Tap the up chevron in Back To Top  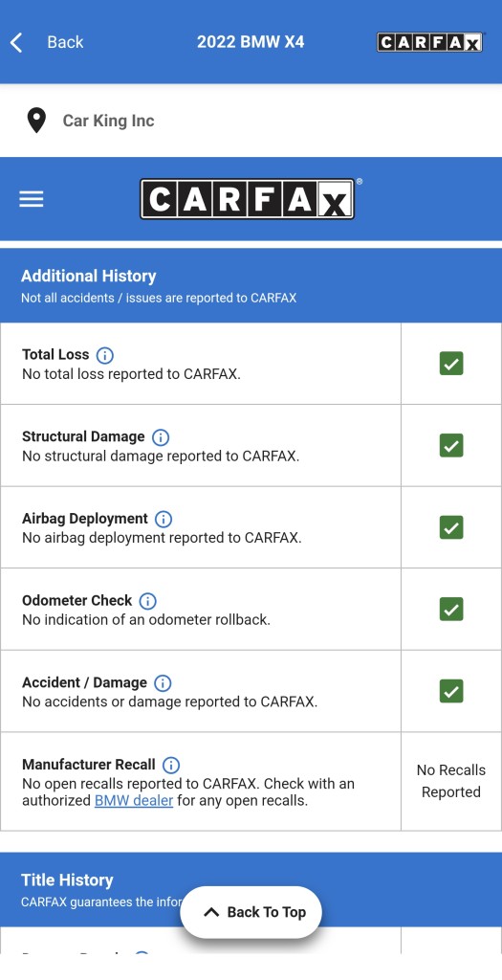[x=211, y=912]
